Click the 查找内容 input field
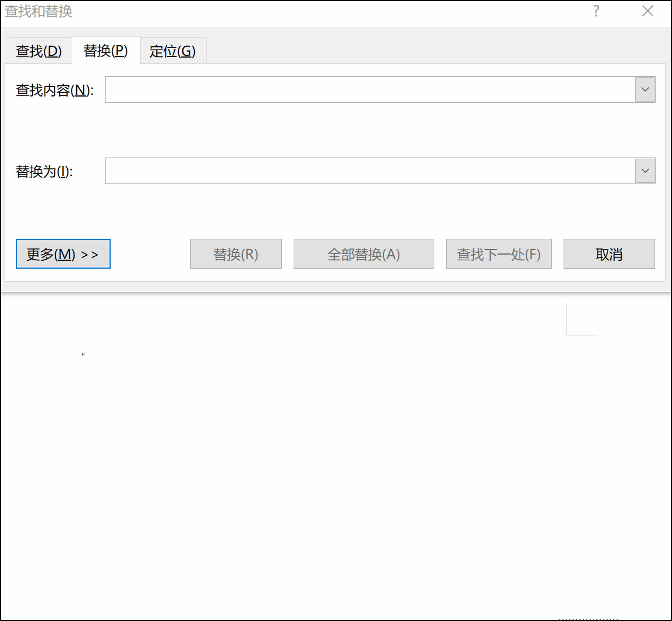Image resolution: width=672 pixels, height=621 pixels. coord(370,90)
